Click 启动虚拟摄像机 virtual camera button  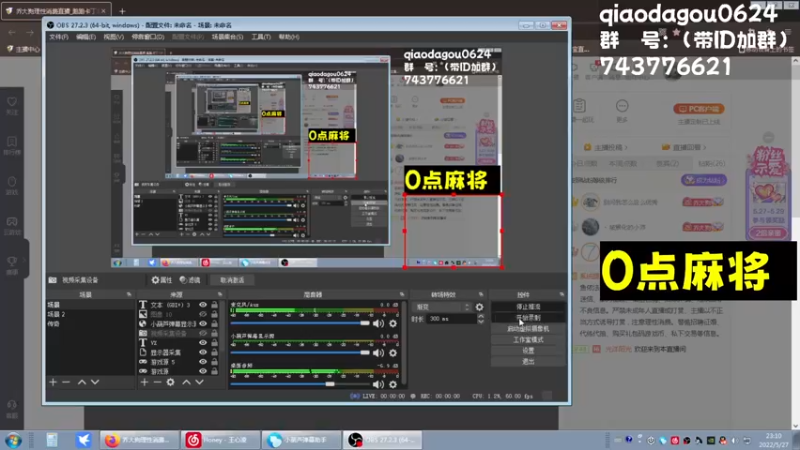528,329
